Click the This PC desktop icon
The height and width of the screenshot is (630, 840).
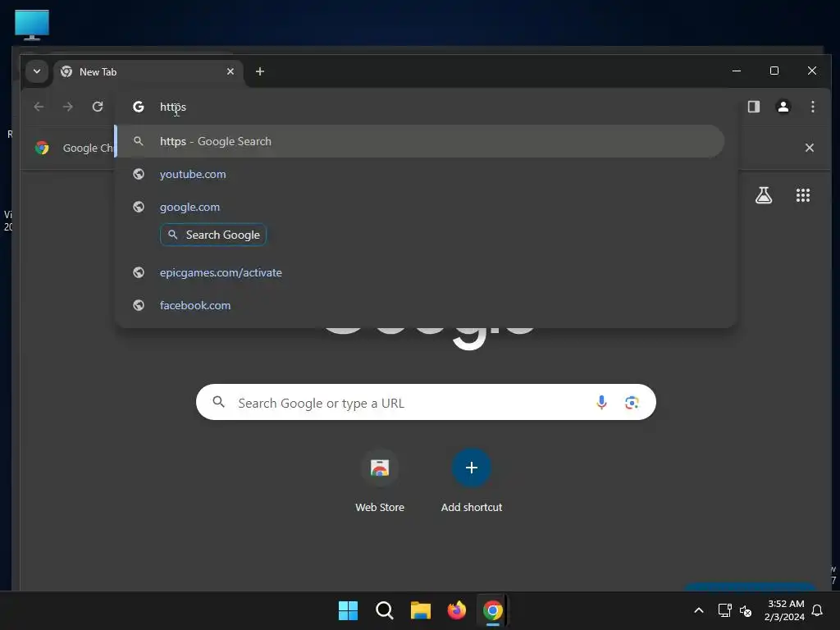[32, 25]
